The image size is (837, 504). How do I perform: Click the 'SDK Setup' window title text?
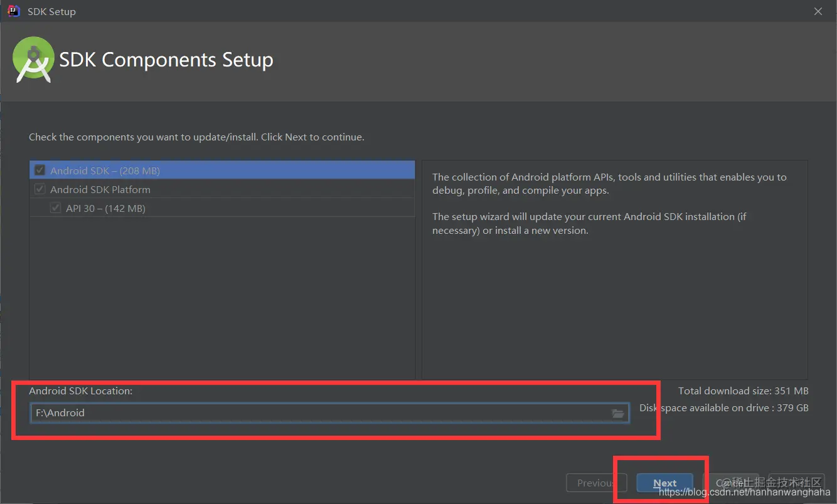click(51, 11)
